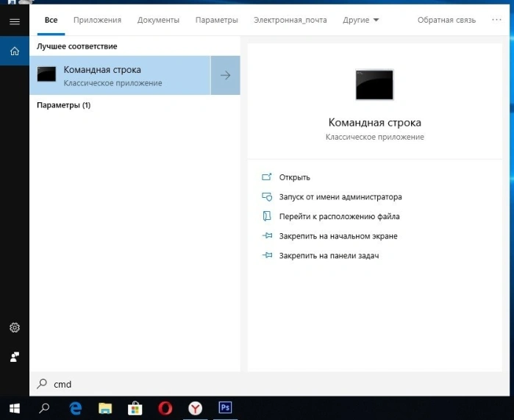
Task: Click the user feedback person icon
Action: pos(15,357)
